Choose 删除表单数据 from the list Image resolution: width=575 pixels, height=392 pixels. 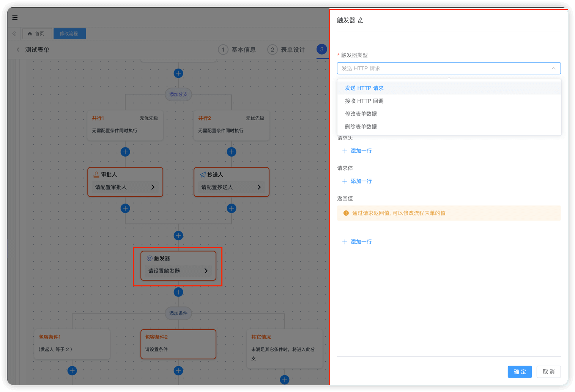point(361,127)
